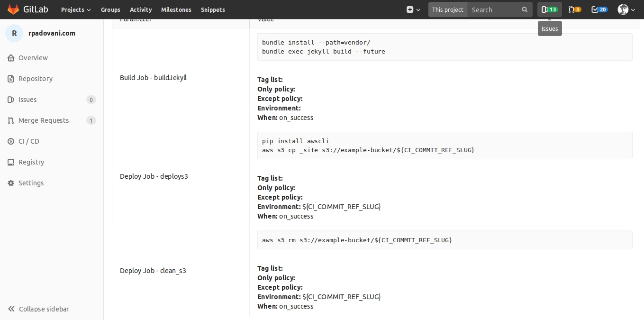This screenshot has height=320, width=644.
Task: Go to Milestones in the top navigation
Action: pyautogui.click(x=176, y=9)
